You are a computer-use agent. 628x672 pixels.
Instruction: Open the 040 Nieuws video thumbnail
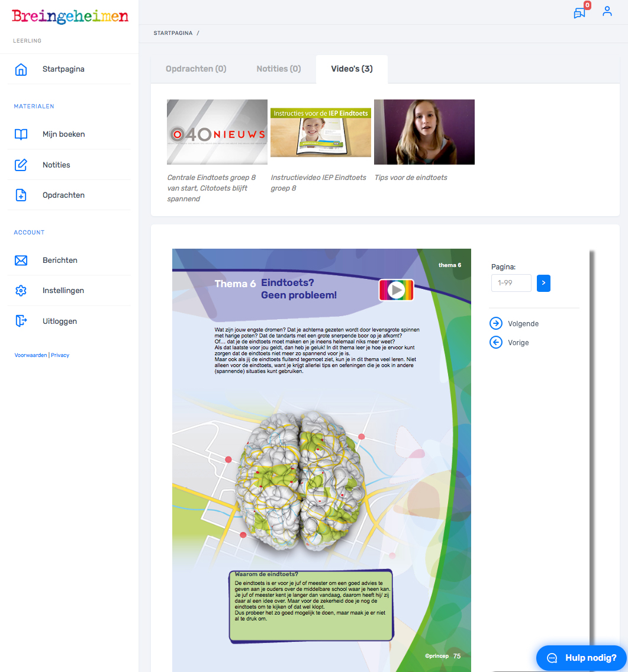pos(217,132)
